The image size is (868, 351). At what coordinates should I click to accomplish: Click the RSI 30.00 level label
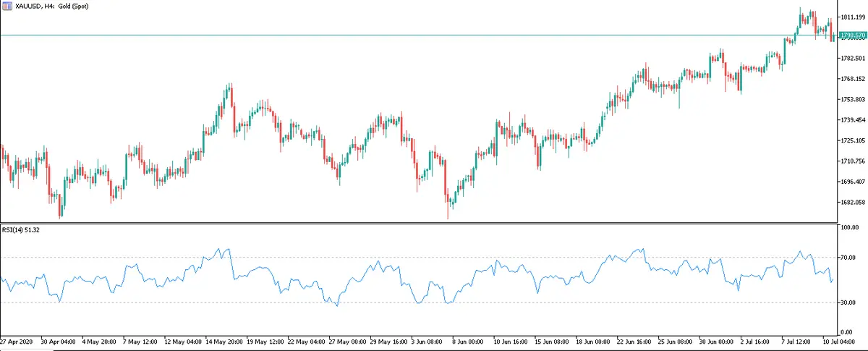tap(848, 303)
